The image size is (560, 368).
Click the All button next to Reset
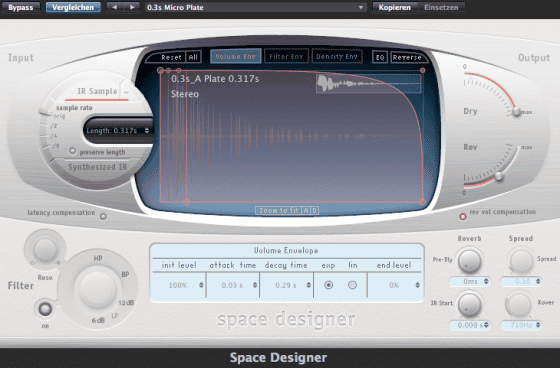point(193,57)
